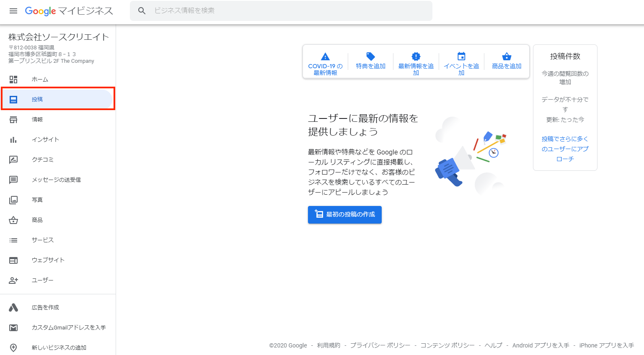Click the インサイト bar chart icon
The height and width of the screenshot is (355, 644).
13,140
